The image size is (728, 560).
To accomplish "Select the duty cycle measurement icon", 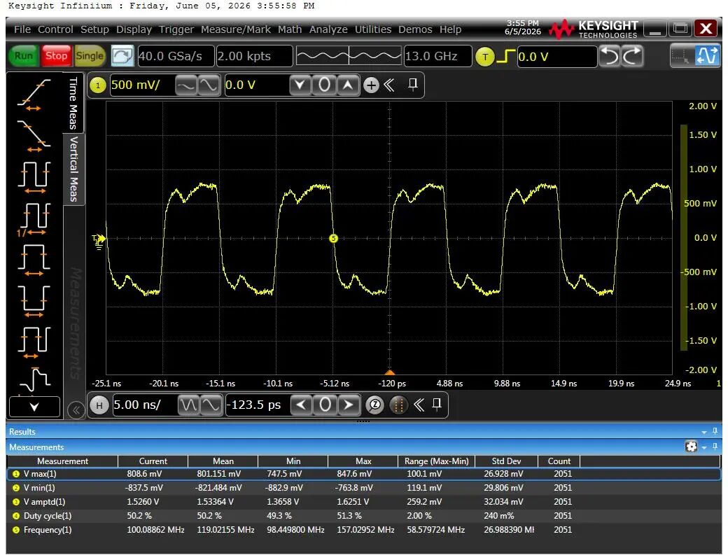I will point(34,342).
